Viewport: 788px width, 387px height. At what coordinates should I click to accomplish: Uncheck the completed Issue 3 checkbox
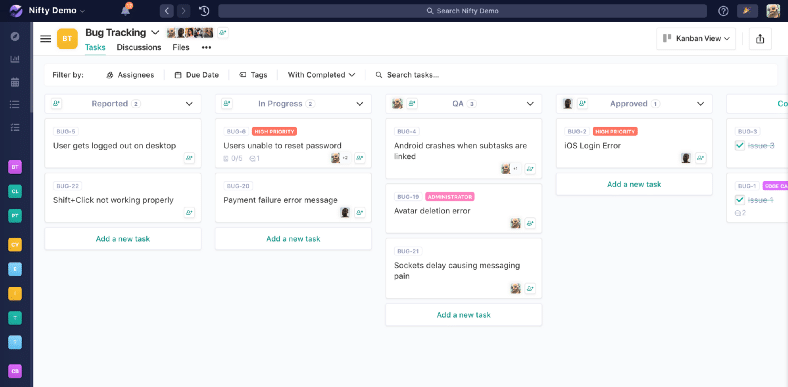point(740,146)
